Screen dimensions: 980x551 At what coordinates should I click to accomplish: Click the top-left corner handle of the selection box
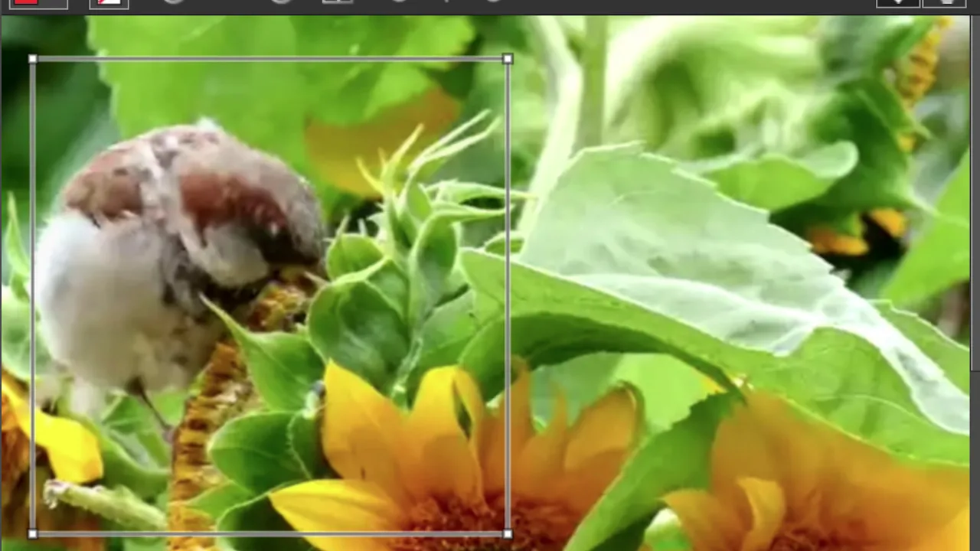click(x=32, y=59)
